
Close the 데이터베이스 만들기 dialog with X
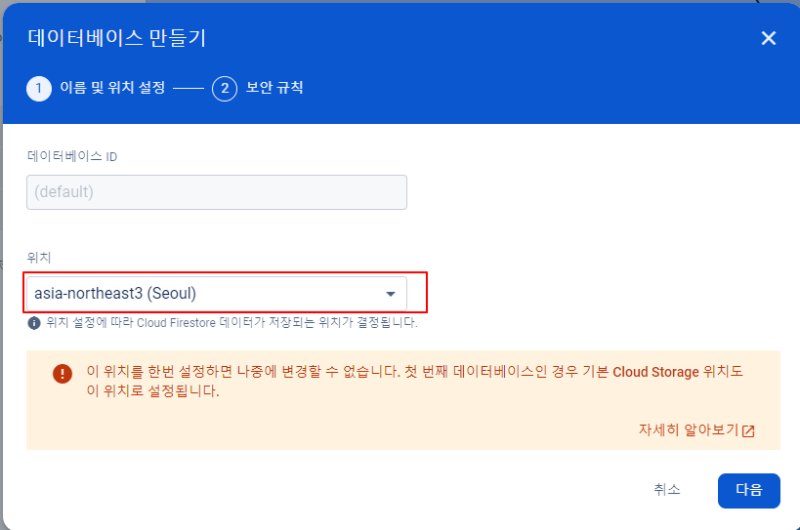(768, 38)
